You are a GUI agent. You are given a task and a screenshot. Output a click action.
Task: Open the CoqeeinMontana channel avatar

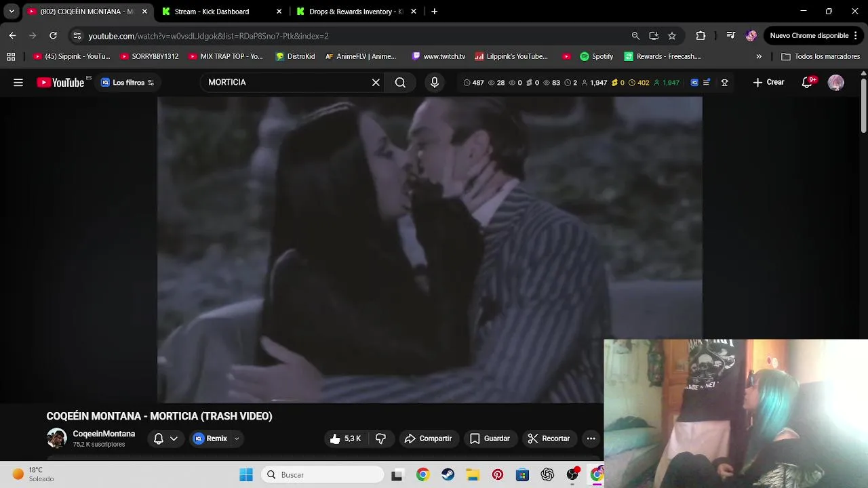pyautogui.click(x=57, y=438)
